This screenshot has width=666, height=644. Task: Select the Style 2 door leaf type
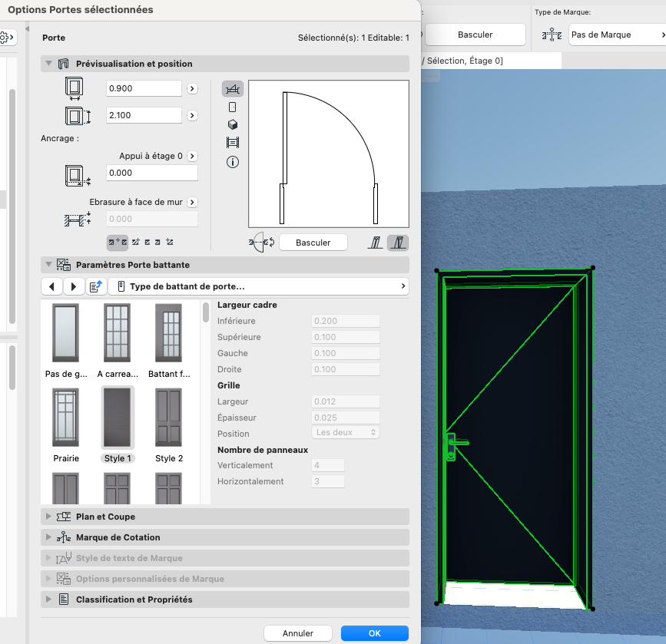(169, 425)
